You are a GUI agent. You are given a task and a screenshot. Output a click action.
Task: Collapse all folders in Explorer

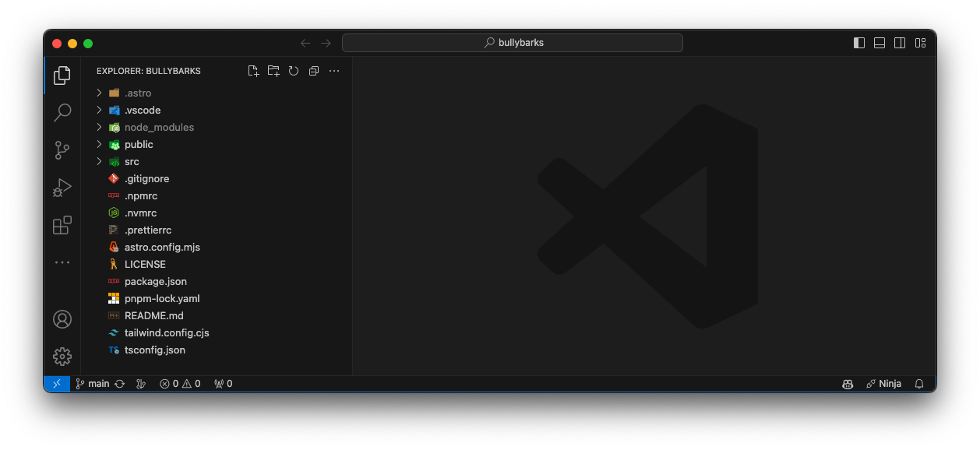tap(314, 71)
